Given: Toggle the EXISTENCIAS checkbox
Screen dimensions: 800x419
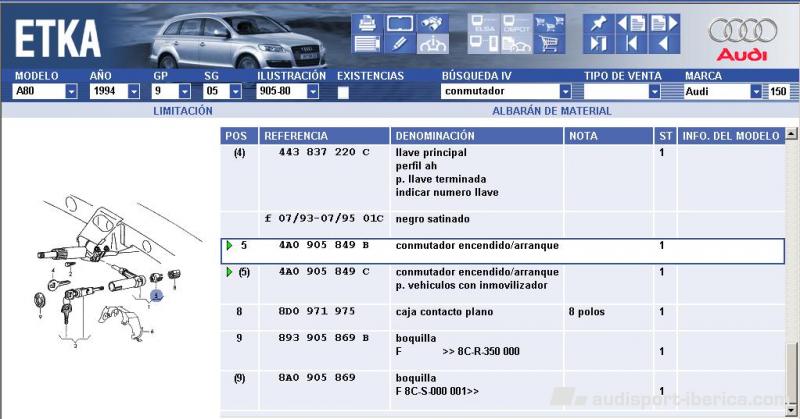Looking at the screenshot, I should 344,92.
